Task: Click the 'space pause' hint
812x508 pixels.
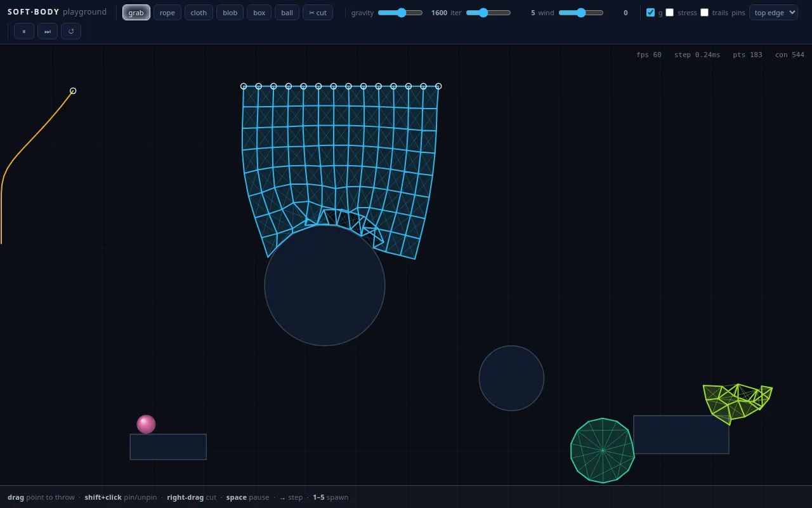Action: coord(247,497)
